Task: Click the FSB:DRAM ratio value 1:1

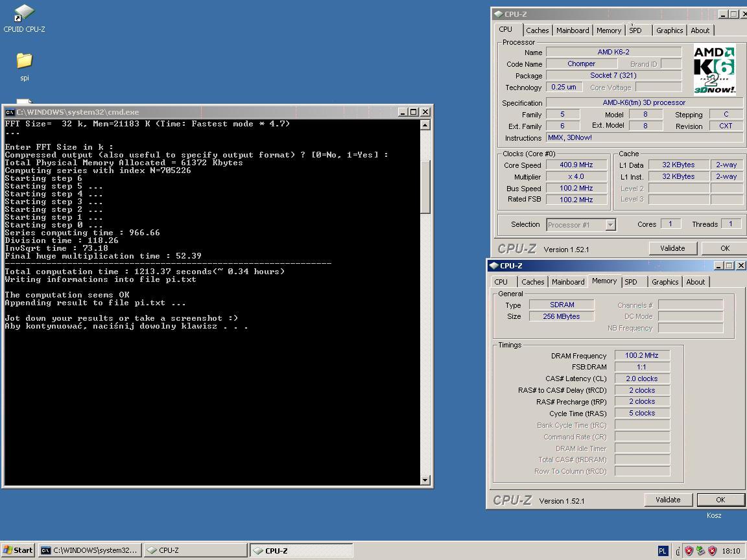Action: [642, 367]
